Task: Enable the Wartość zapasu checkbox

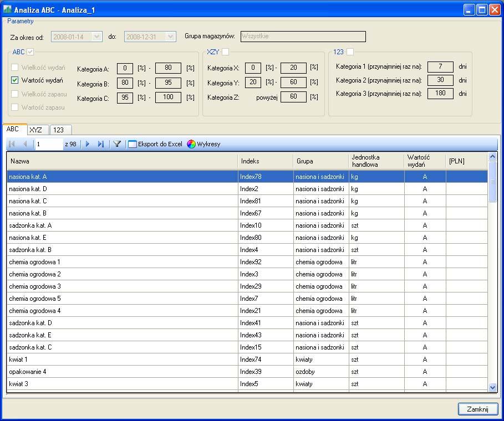Action: (x=14, y=107)
